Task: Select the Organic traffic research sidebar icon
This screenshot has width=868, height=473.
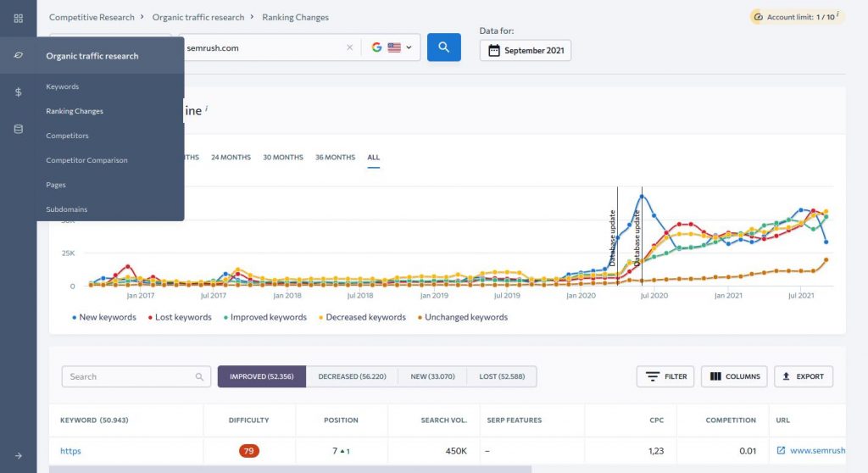Action: click(x=19, y=55)
